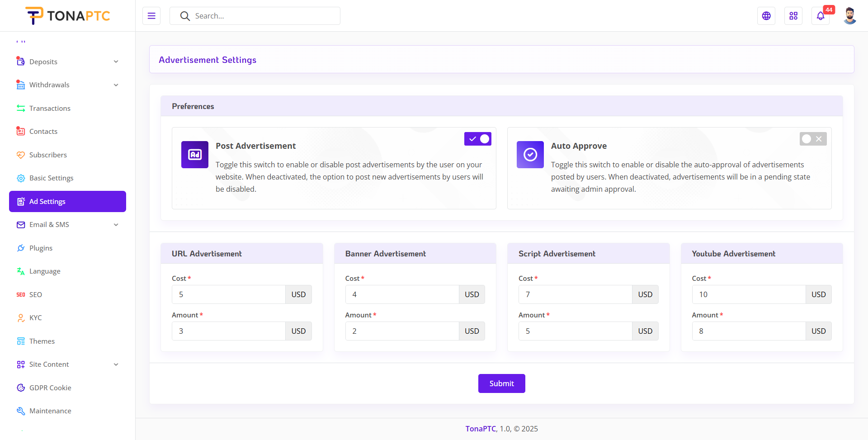Click the Auto Approve checkmark icon

[530, 155]
